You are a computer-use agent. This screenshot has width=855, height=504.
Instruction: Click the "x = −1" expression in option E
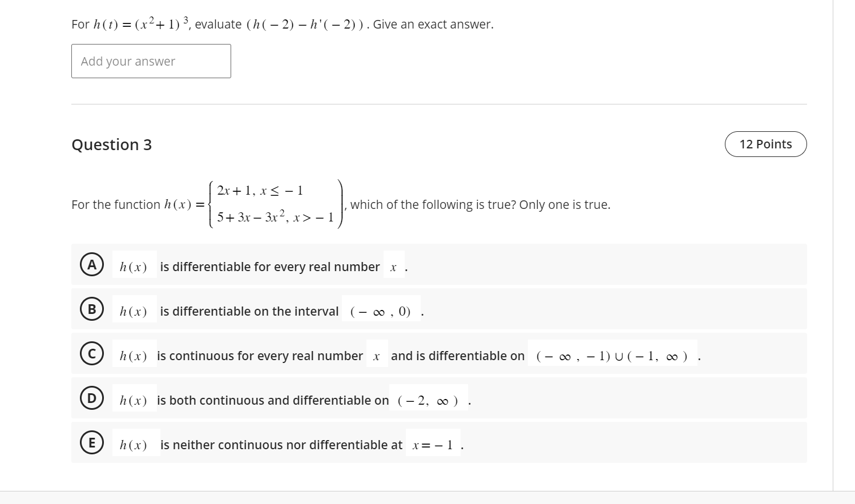[433, 445]
